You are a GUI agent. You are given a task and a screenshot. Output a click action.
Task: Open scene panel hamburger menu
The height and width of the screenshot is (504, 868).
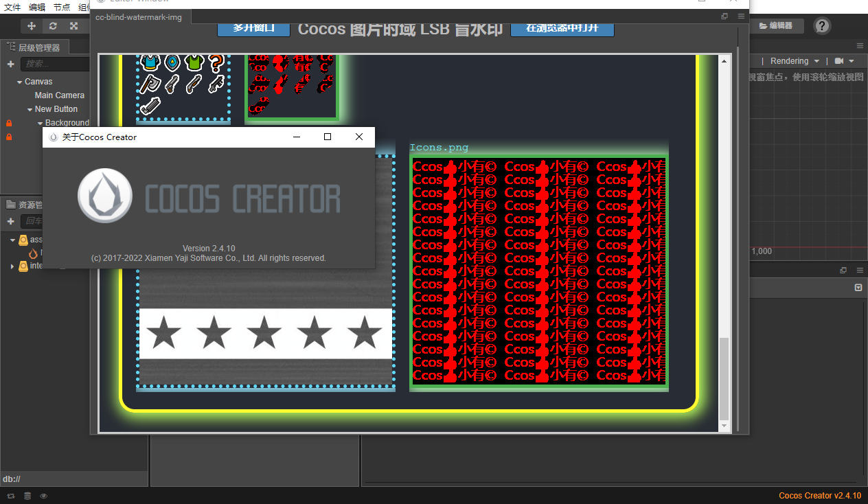860,46
